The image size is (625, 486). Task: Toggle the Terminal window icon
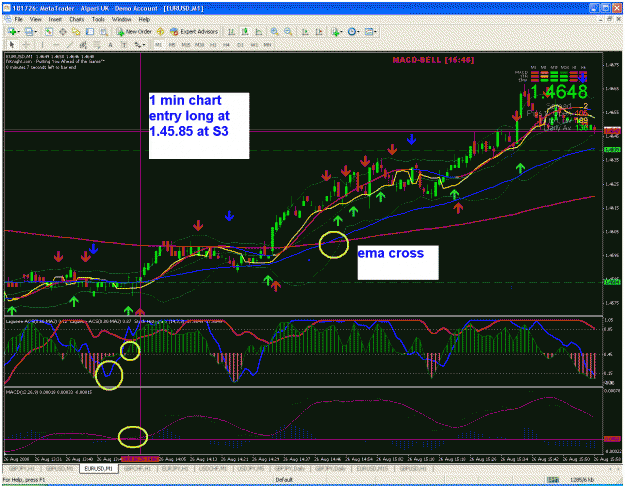click(x=90, y=31)
